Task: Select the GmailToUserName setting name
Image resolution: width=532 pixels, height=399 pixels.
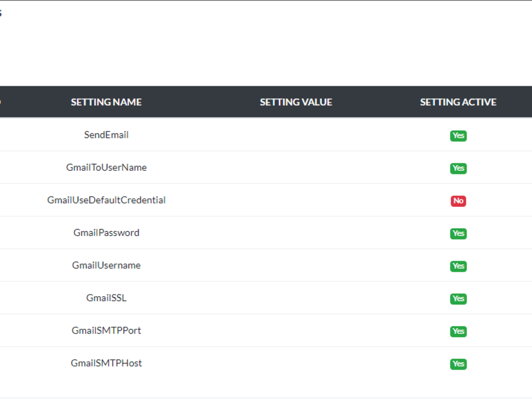Action: pyautogui.click(x=106, y=167)
